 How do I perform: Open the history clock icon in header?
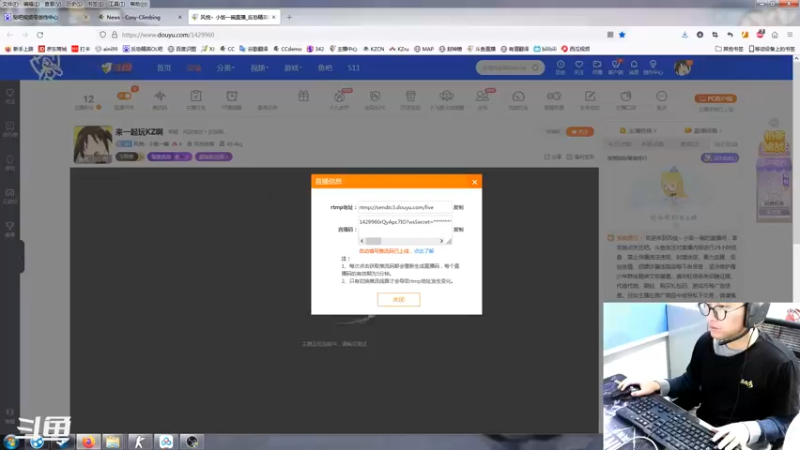(560, 67)
